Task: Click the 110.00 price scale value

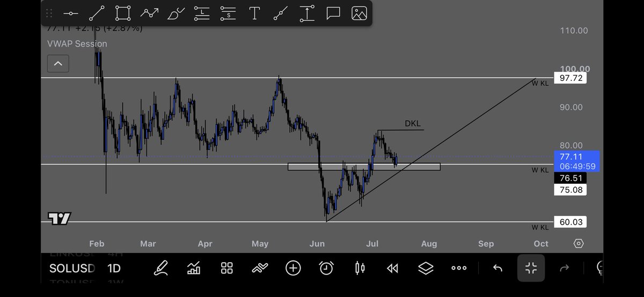Action: 574,31
